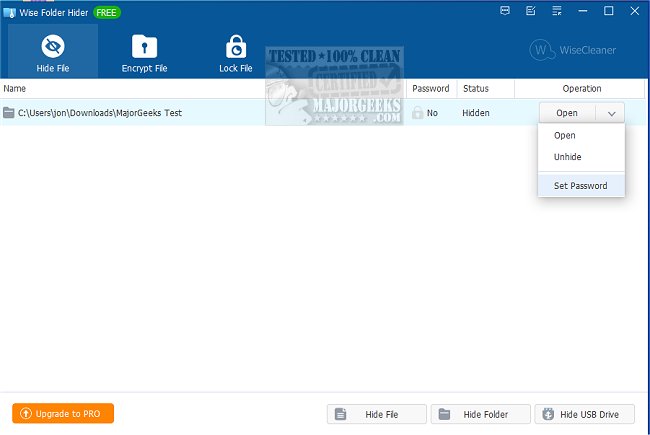Click the Status column header
This screenshot has height=435, width=650.
(485, 88)
